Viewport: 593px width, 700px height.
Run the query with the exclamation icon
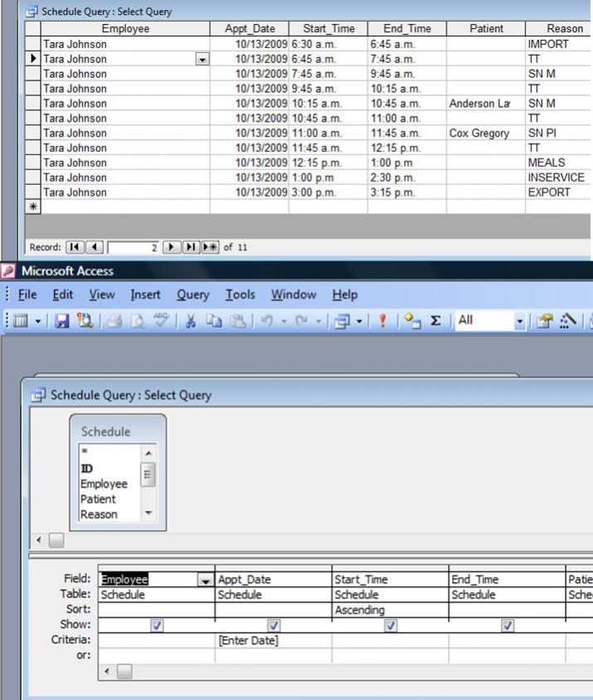click(382, 321)
